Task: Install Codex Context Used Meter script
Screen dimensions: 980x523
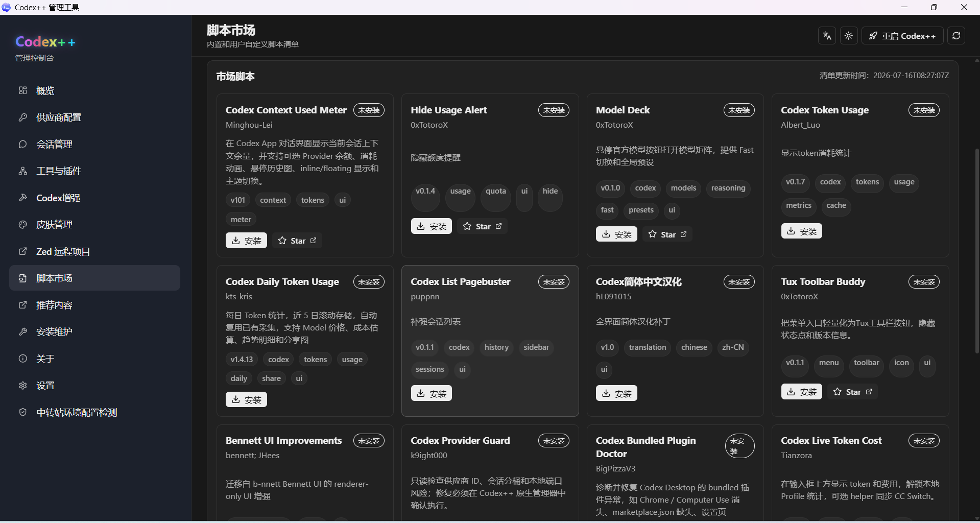Action: tap(246, 241)
